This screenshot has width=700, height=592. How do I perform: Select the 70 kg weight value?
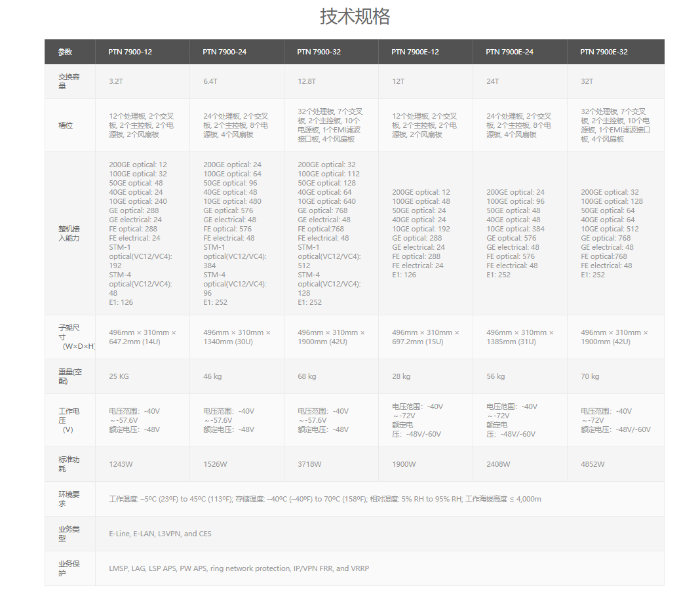(590, 376)
